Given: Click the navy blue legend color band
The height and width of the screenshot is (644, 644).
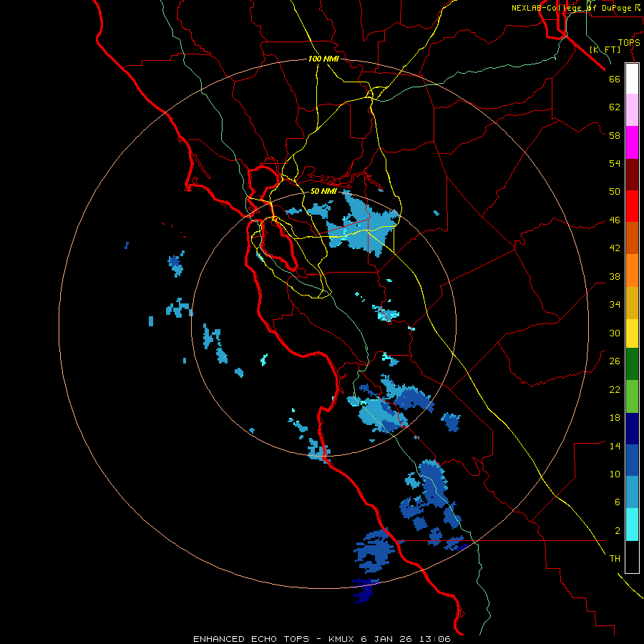Looking at the screenshot, I should pyautogui.click(x=632, y=429).
